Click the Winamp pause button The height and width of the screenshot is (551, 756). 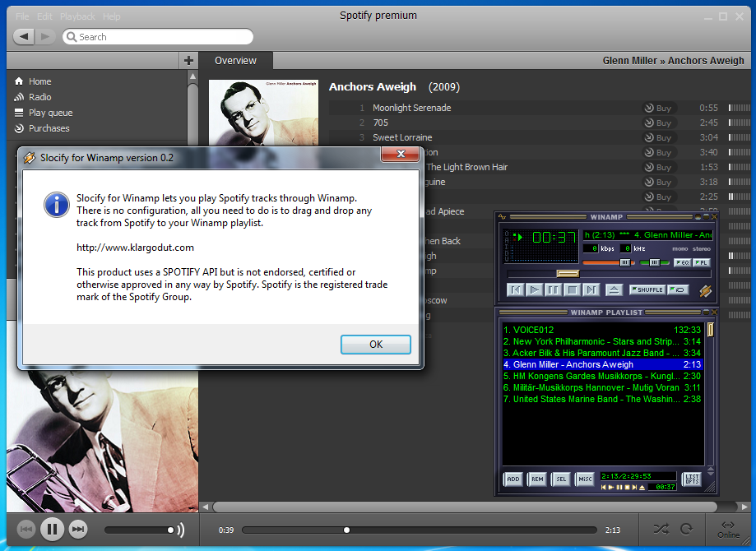(x=553, y=289)
